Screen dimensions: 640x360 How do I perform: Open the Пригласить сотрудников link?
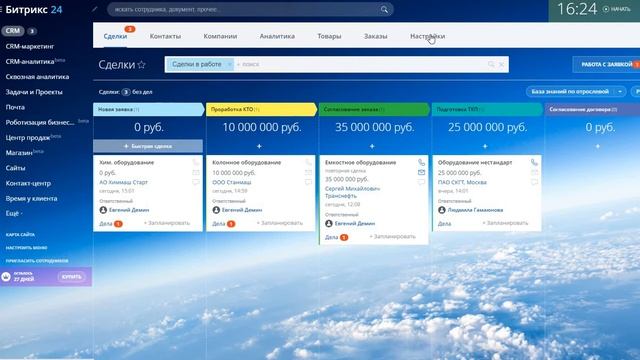[x=37, y=260]
